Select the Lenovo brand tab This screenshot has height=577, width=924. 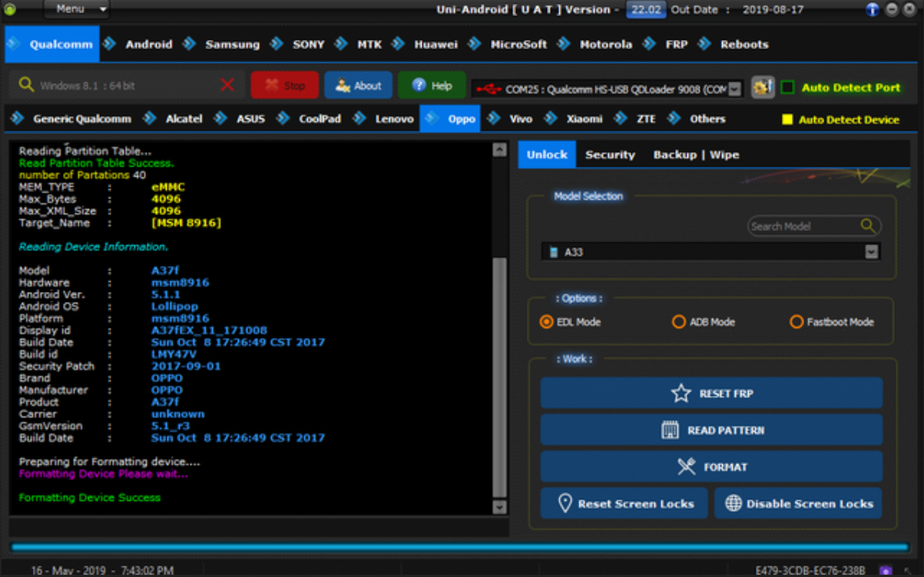394,119
